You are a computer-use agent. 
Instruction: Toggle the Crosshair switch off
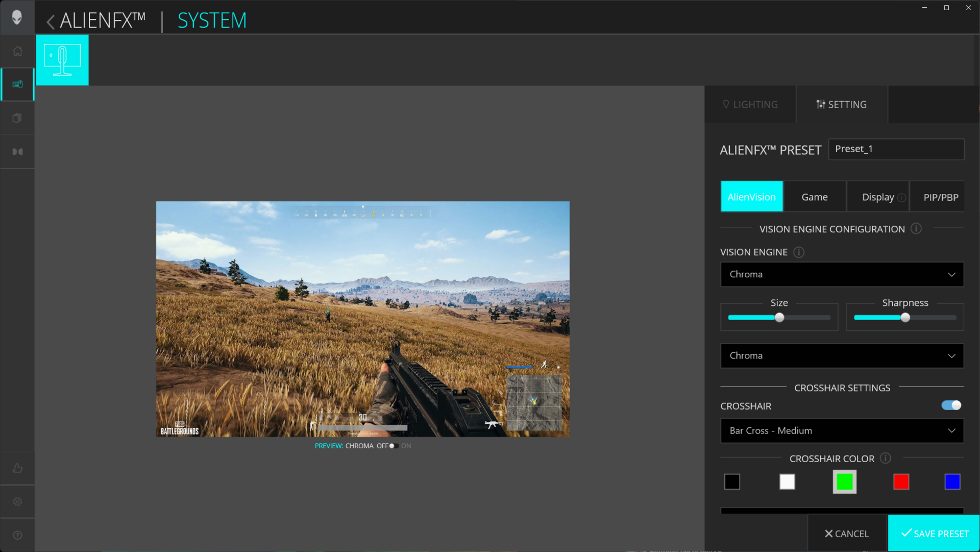[951, 405]
